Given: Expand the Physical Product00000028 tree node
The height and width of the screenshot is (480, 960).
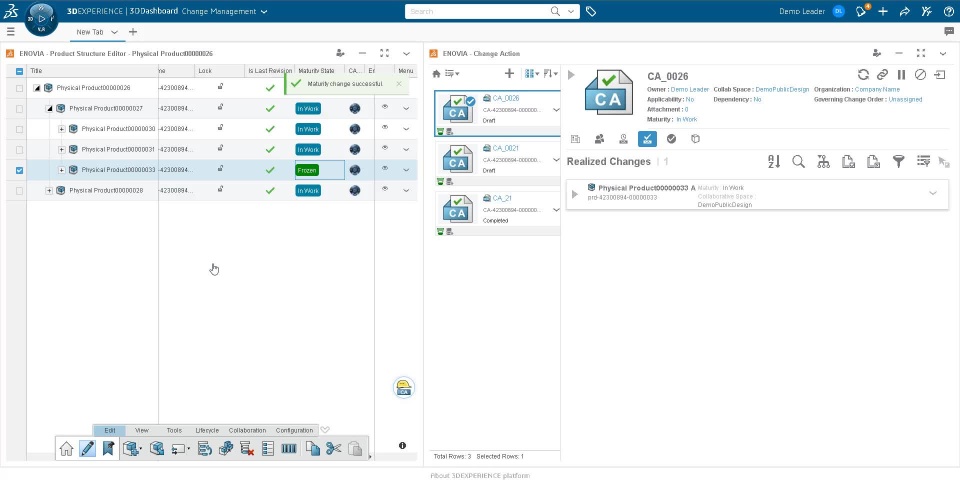Looking at the screenshot, I should pyautogui.click(x=49, y=190).
